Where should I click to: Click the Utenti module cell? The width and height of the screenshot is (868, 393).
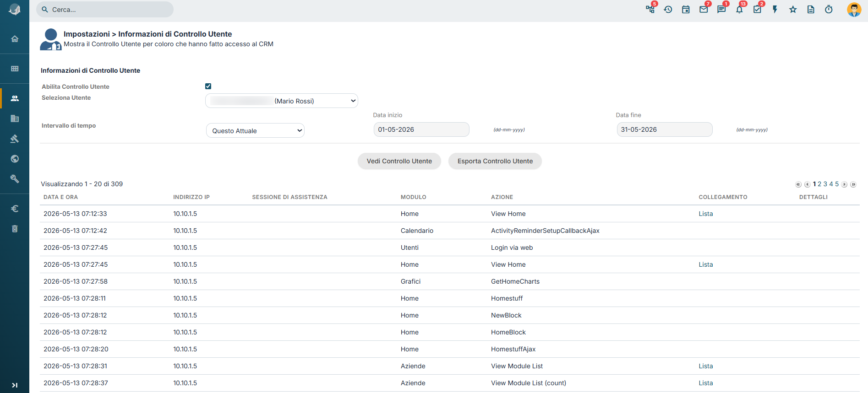[x=409, y=248]
